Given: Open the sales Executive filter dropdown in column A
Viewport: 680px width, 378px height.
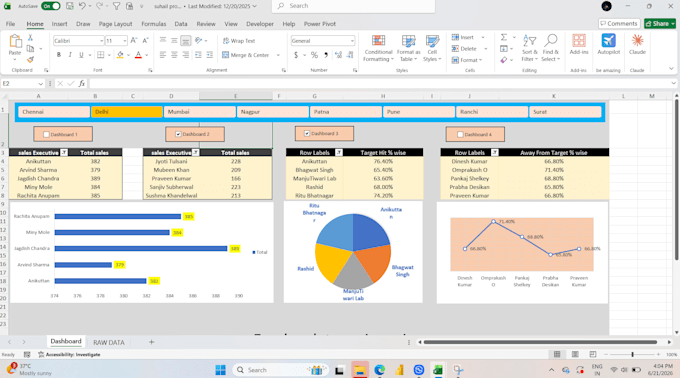Looking at the screenshot, I should tap(64, 153).
